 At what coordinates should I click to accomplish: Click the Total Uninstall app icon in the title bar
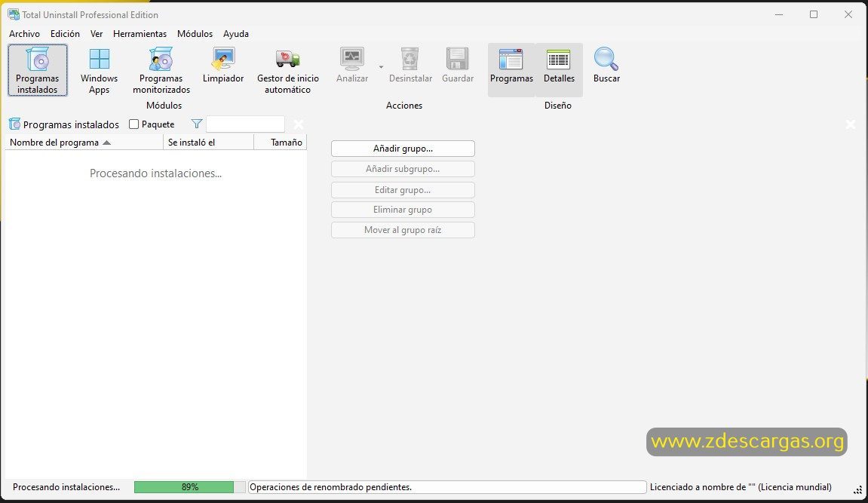pyautogui.click(x=14, y=14)
